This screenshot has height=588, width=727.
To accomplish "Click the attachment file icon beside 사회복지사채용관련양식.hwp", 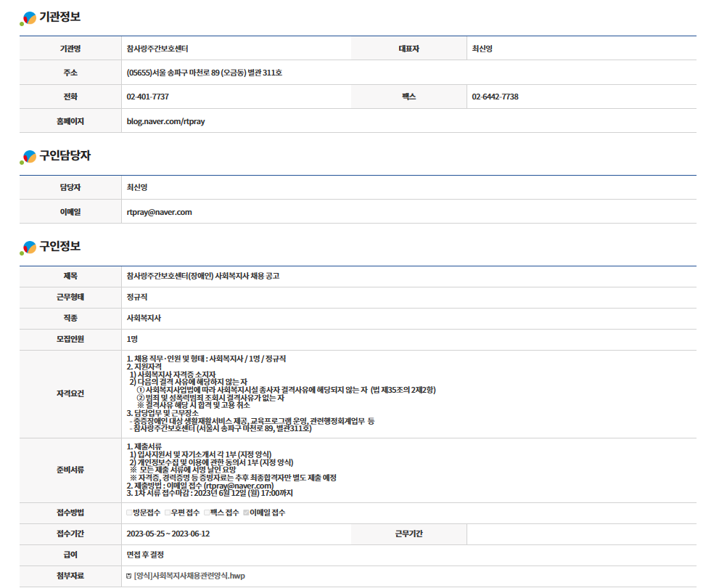I will coord(129,576).
